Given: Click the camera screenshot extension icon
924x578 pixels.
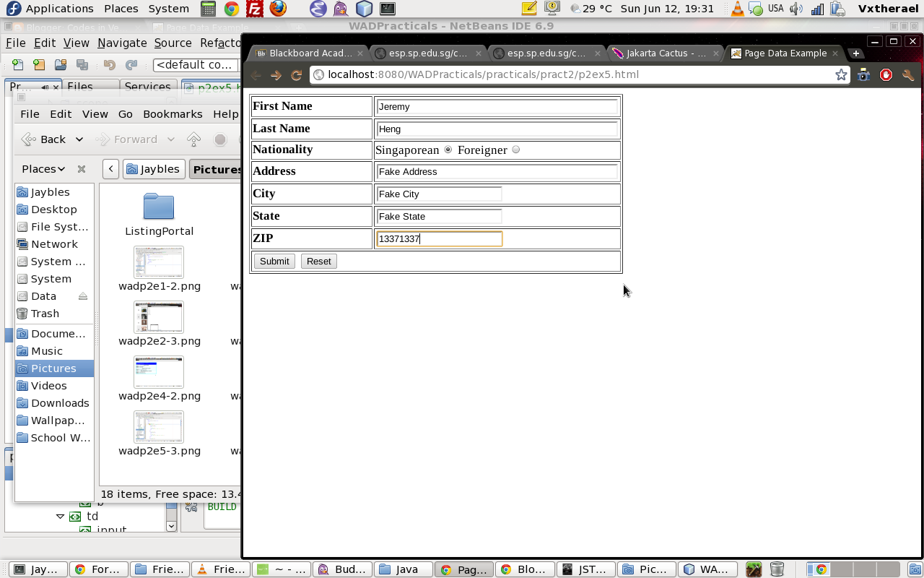Looking at the screenshot, I should pos(863,75).
